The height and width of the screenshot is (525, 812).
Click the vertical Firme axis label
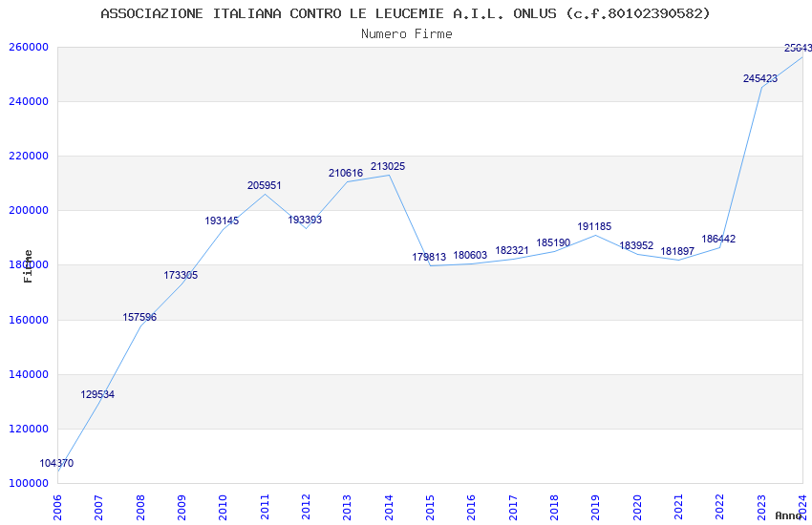click(x=28, y=266)
